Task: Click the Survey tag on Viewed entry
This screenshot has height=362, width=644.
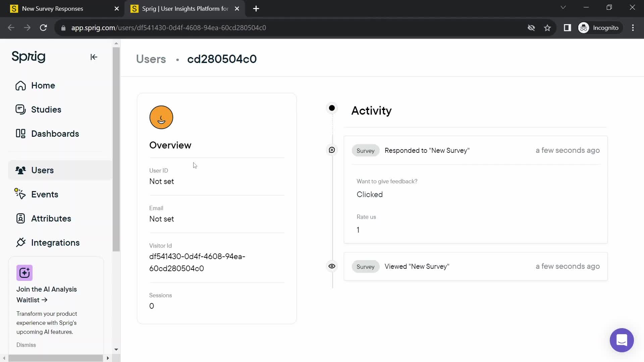Action: pyautogui.click(x=366, y=267)
